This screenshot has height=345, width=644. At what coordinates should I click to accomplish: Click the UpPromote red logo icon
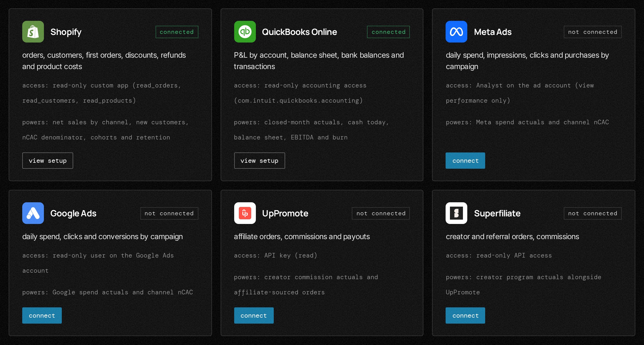(245, 213)
